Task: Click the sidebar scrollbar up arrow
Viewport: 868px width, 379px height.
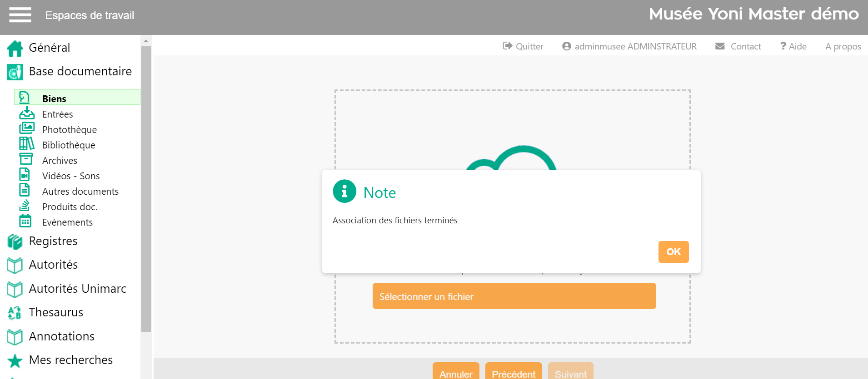Action: click(x=146, y=41)
